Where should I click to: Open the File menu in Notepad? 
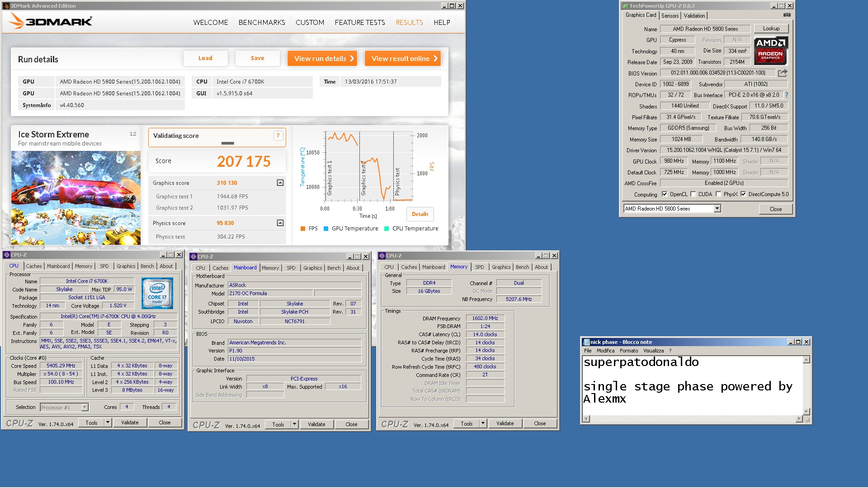pos(588,351)
